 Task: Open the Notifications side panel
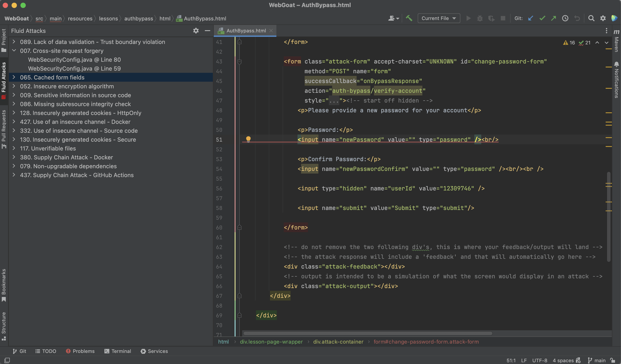tap(616, 80)
